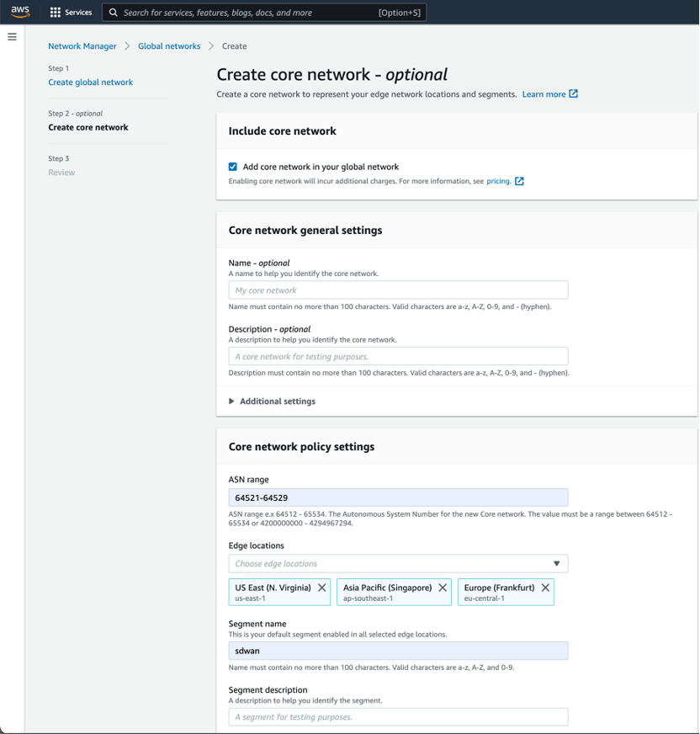Image resolution: width=700 pixels, height=734 pixels.
Task: Go back to Create global network step
Action: [x=91, y=82]
